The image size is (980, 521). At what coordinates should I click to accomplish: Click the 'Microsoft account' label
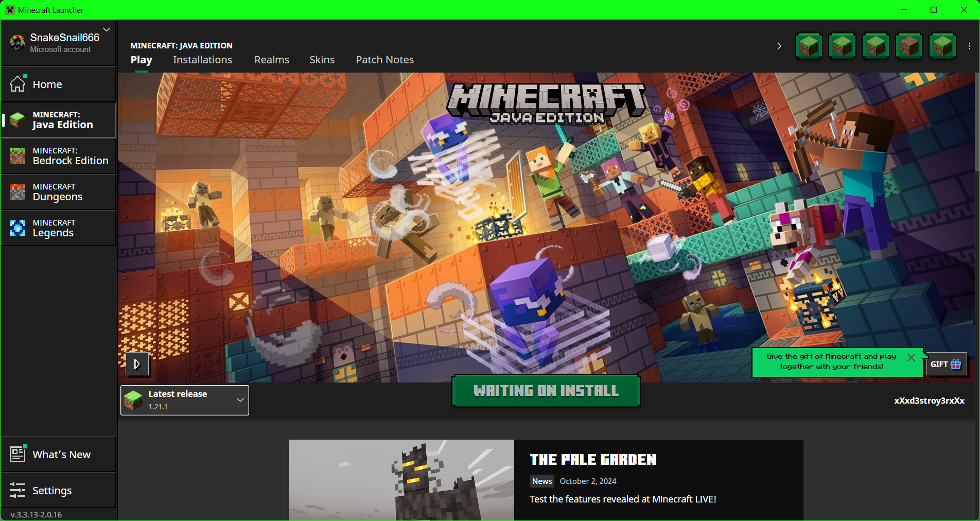tap(60, 49)
